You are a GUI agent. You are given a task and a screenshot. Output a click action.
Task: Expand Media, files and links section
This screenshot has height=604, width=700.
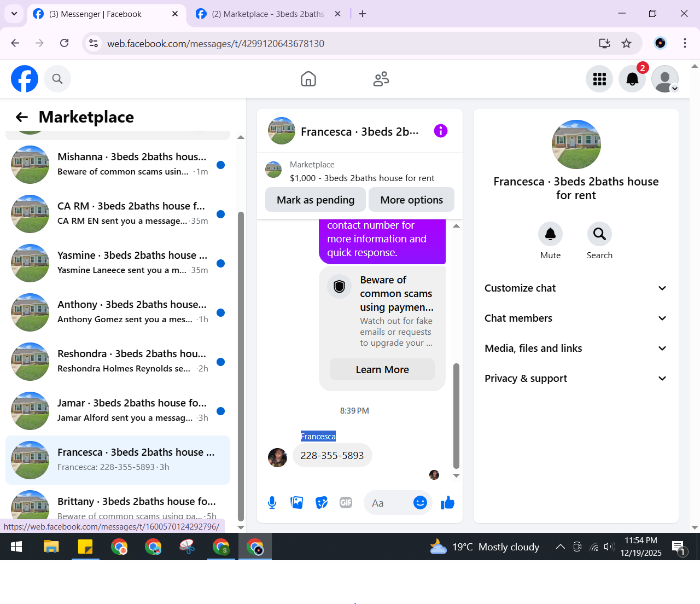point(576,349)
